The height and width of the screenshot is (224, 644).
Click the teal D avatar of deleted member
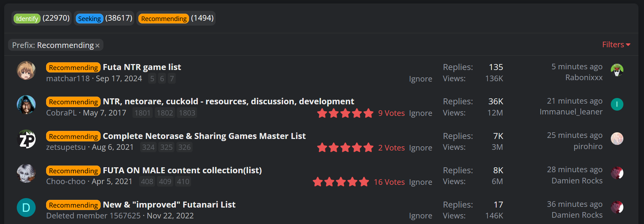26,208
